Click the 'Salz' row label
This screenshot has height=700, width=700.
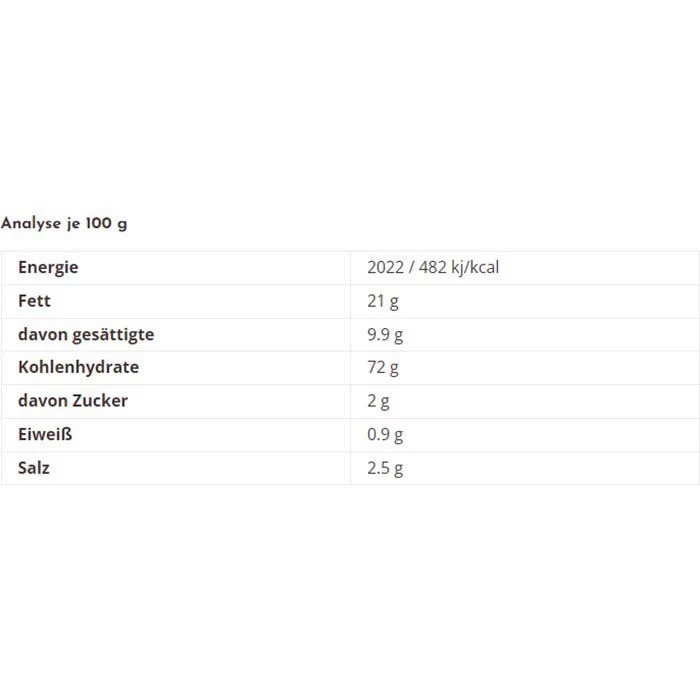34,468
